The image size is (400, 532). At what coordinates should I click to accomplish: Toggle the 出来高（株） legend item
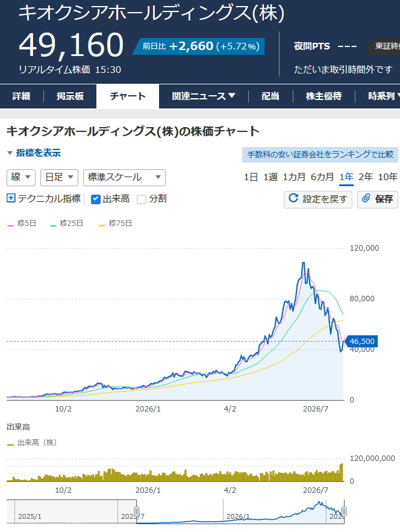pos(33,442)
